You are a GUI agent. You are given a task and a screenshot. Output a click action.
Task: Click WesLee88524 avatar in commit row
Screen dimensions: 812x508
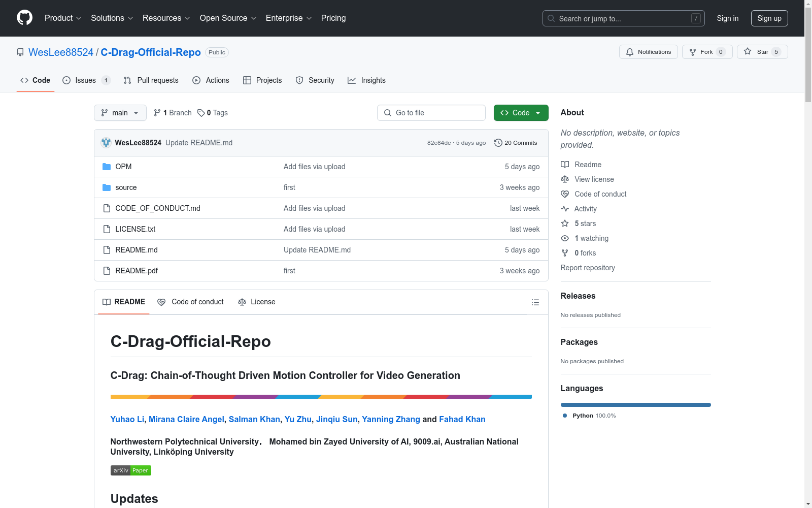point(106,143)
